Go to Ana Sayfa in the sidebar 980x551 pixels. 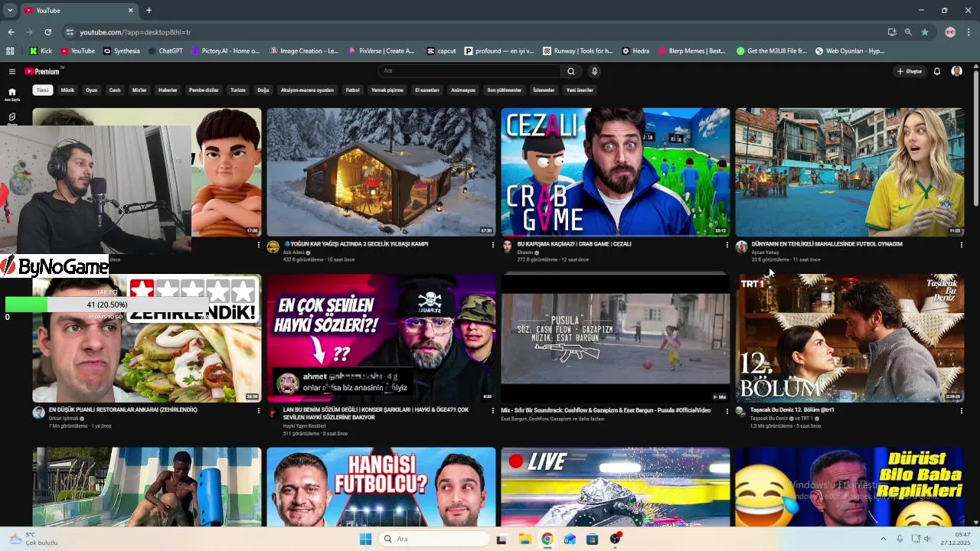[11, 94]
